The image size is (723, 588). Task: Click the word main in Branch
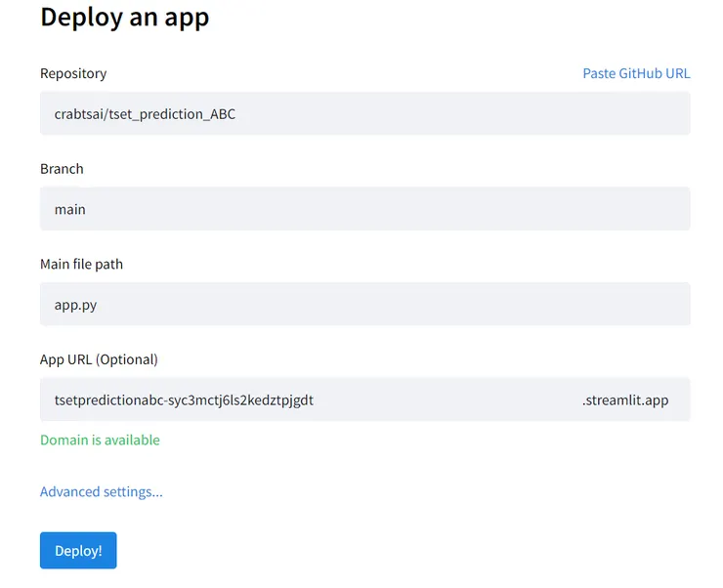point(70,209)
